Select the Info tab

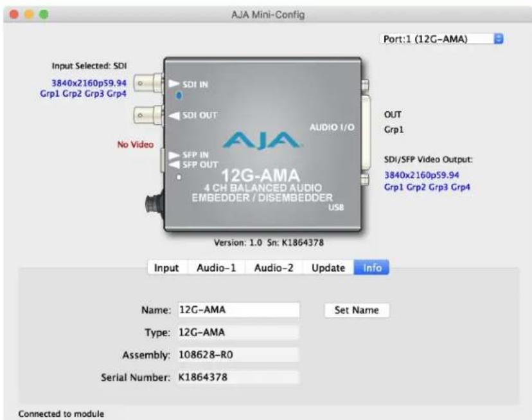click(371, 268)
